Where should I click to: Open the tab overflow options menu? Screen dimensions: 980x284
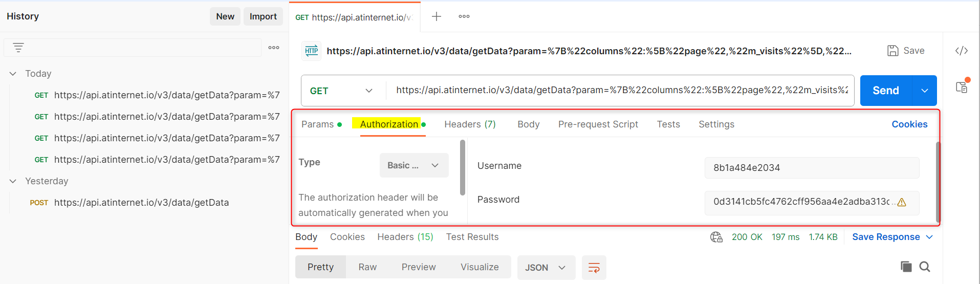[x=464, y=16]
